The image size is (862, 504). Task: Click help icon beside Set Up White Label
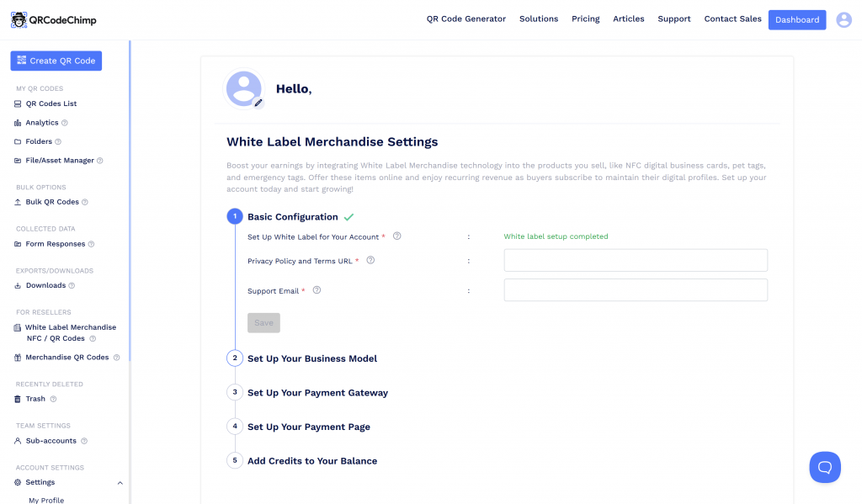coord(397,236)
